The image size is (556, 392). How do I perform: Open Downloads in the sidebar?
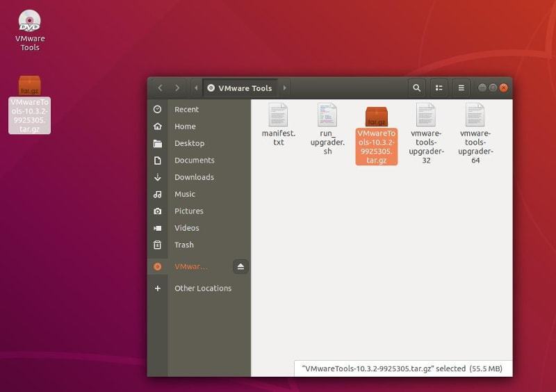click(194, 177)
